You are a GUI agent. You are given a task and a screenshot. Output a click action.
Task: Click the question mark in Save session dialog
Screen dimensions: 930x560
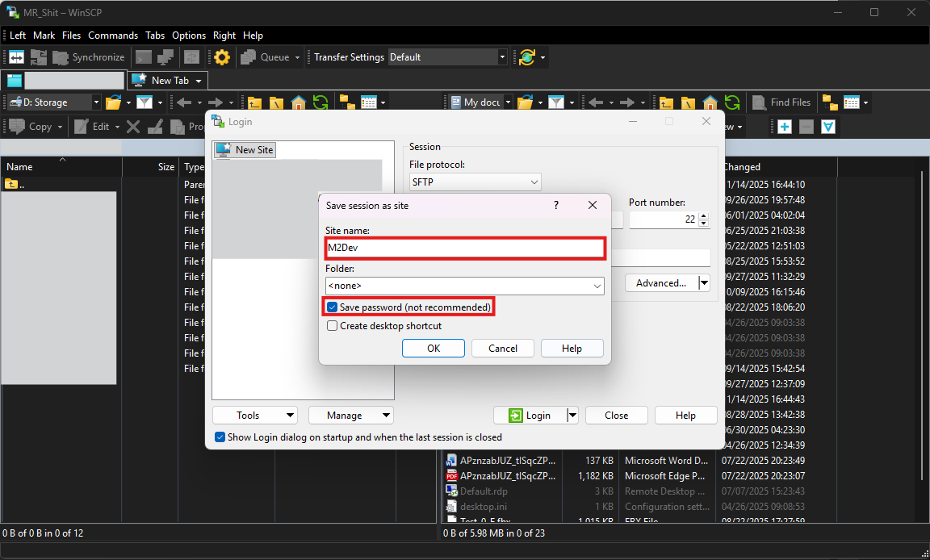point(555,206)
